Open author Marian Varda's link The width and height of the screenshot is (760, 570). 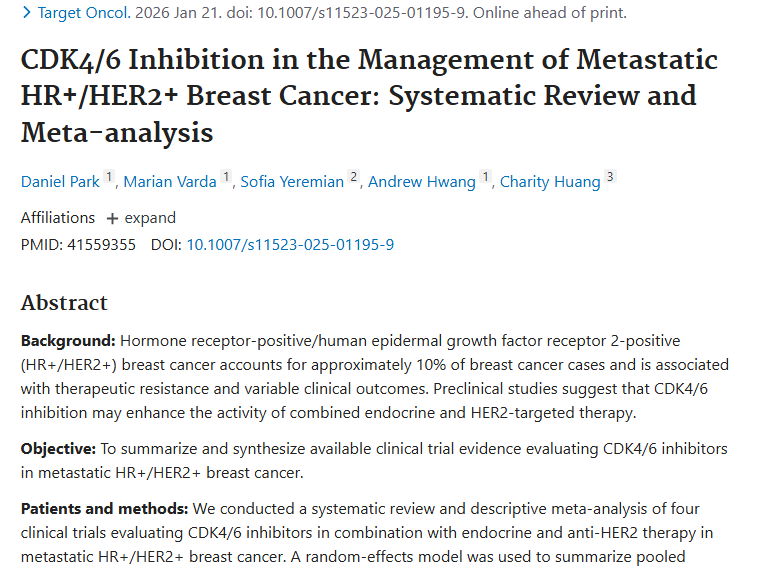[169, 181]
